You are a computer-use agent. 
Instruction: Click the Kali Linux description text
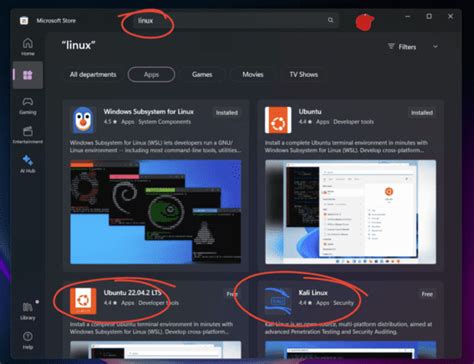[x=348, y=328]
